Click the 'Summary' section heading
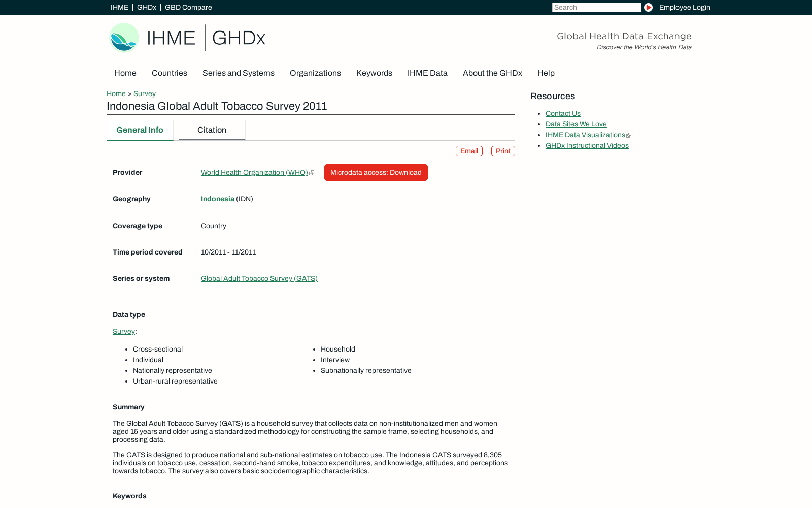This screenshot has height=508, width=812. point(128,407)
